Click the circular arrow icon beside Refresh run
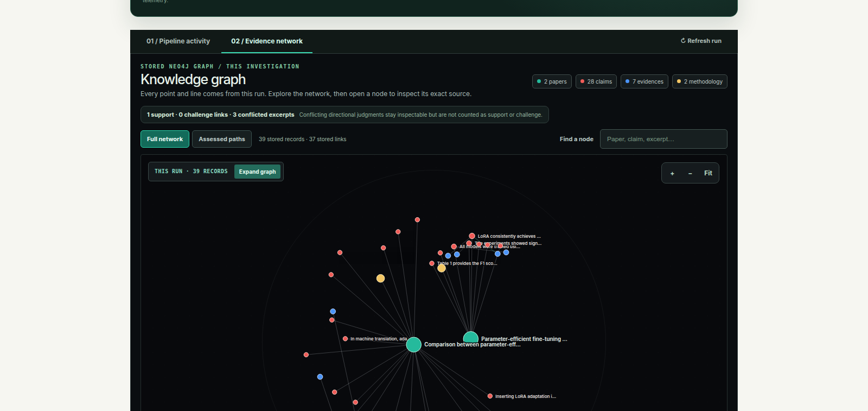The height and width of the screenshot is (411, 868). click(683, 41)
